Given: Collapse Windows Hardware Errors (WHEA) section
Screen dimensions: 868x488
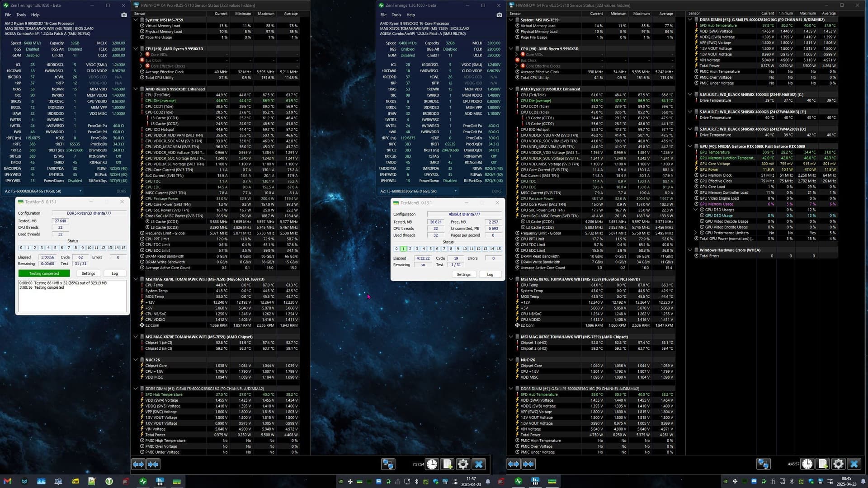Looking at the screenshot, I should (x=690, y=250).
